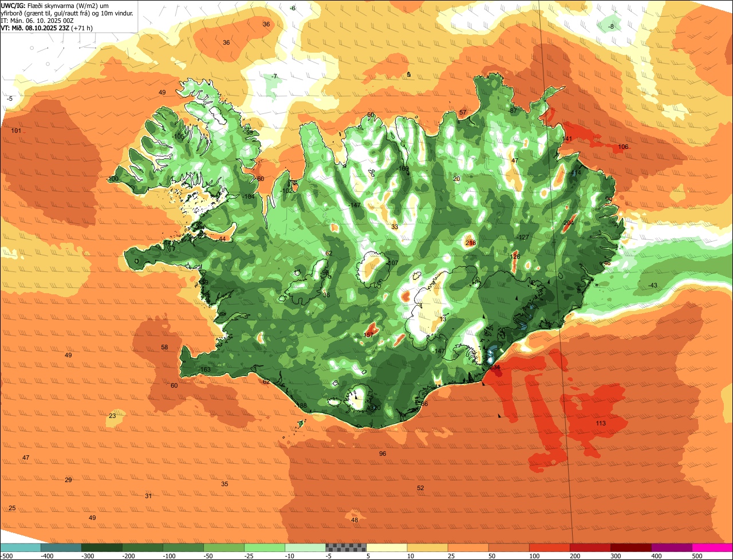Pick the 10 to 25 yellow-orange swatch
Screen dimensions: 733x560
[x=427, y=547]
